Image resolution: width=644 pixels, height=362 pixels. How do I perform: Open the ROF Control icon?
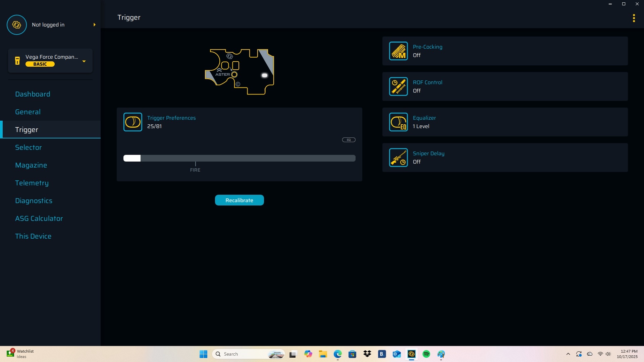[x=398, y=86]
